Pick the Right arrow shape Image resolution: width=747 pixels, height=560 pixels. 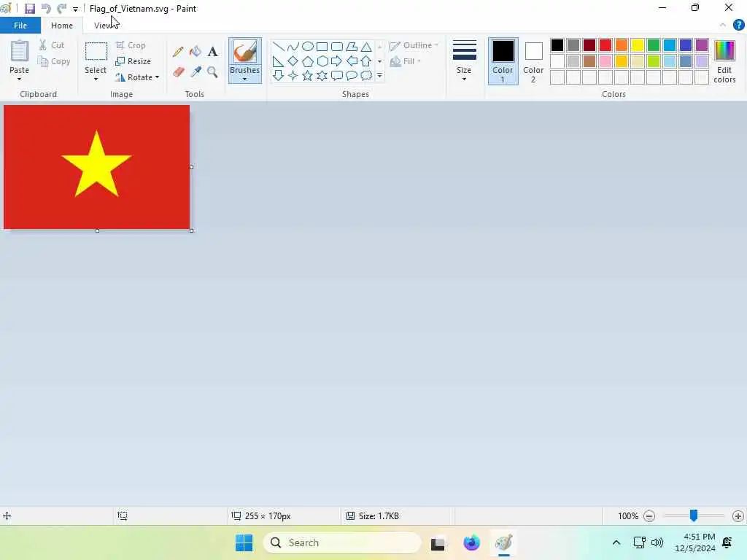pos(337,61)
